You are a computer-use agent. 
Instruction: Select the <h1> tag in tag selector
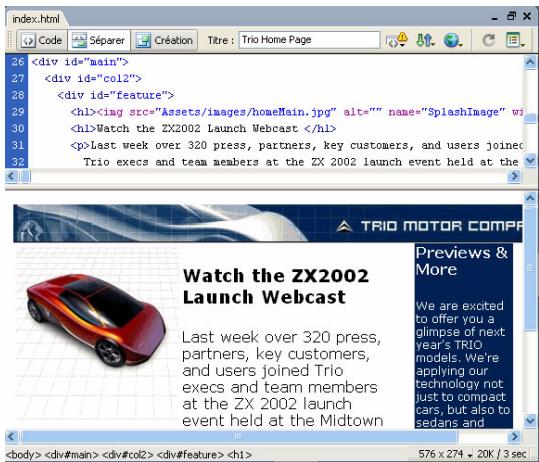pyautogui.click(x=239, y=454)
